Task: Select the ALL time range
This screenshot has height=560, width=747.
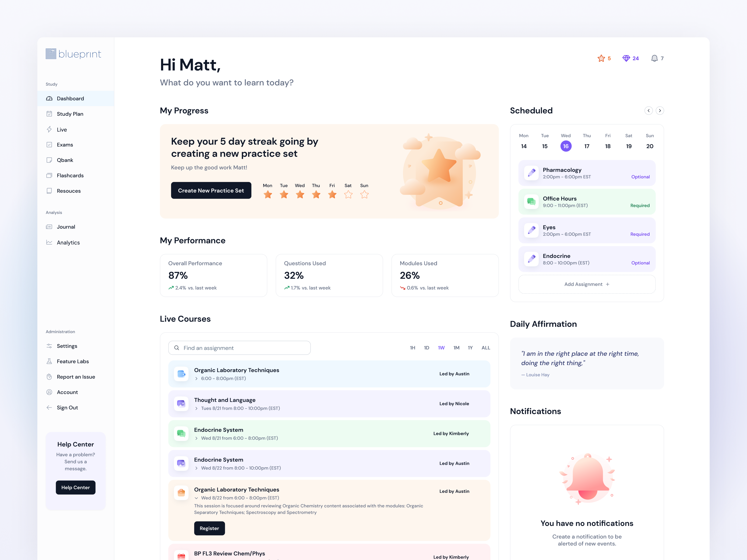Action: 486,348
